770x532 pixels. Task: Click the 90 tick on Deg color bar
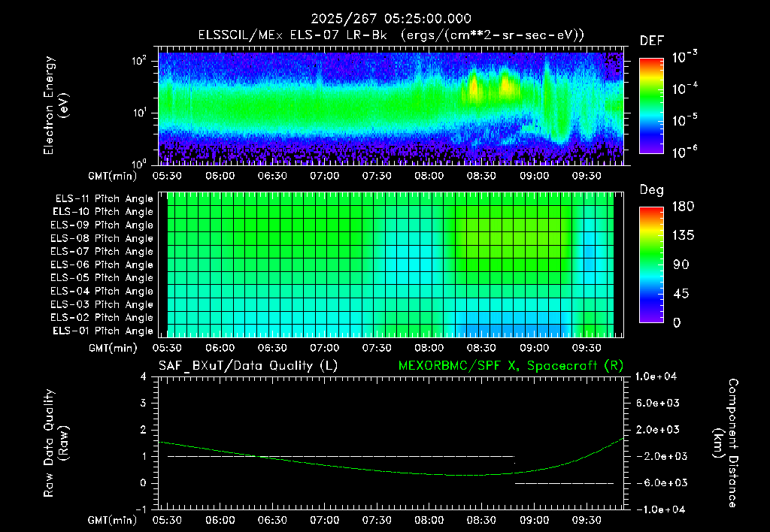(x=680, y=264)
